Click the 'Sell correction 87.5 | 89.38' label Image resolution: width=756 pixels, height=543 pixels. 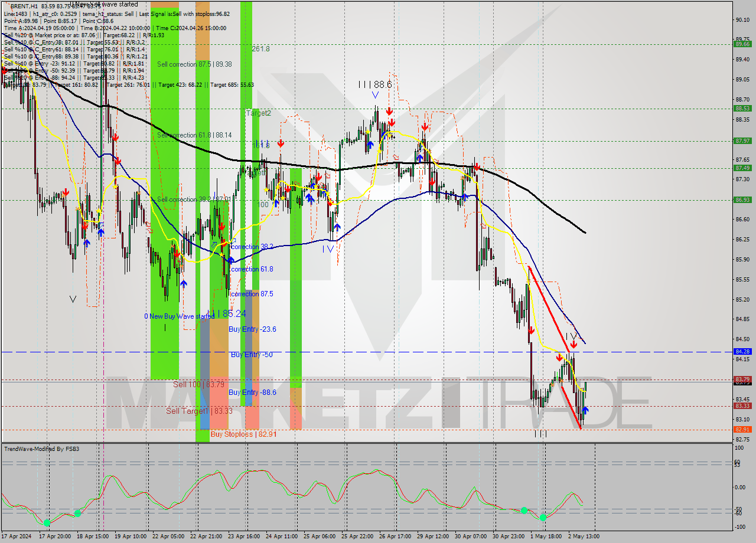point(194,64)
